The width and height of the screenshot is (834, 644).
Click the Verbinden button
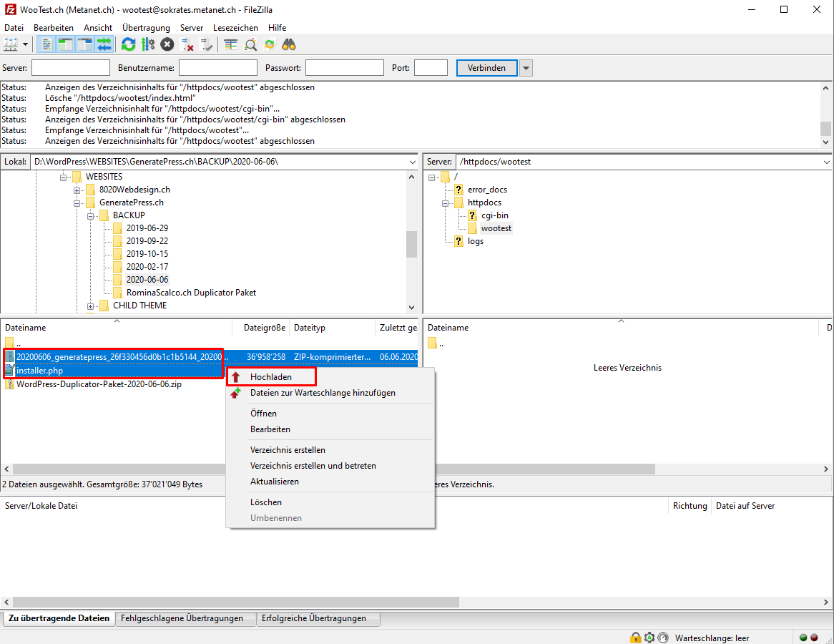[x=486, y=67]
